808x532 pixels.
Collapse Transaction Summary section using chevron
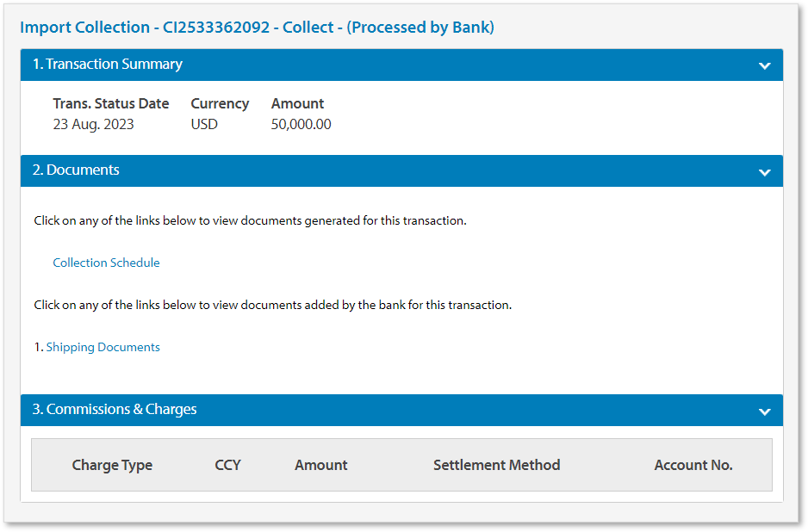[764, 65]
